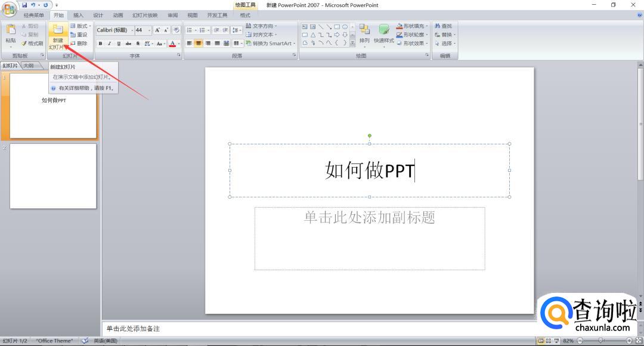
Task: Choose the right arrow shape
Action: 337,35
